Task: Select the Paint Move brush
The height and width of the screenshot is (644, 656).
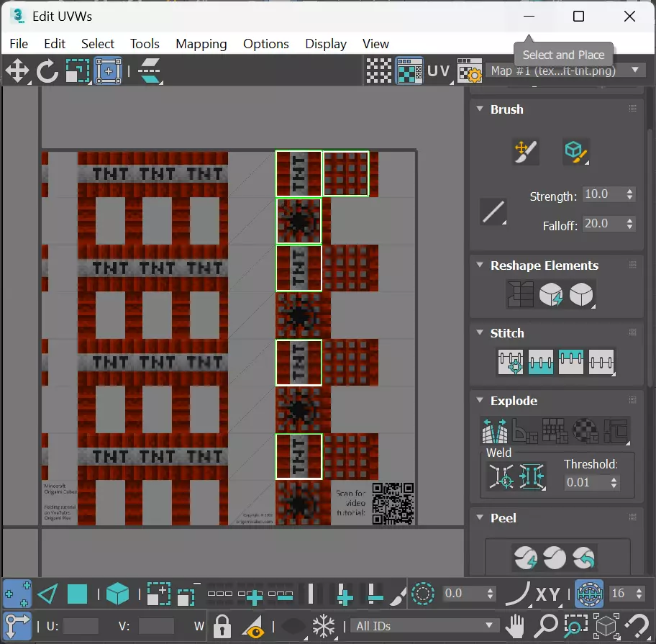Action: (526, 152)
